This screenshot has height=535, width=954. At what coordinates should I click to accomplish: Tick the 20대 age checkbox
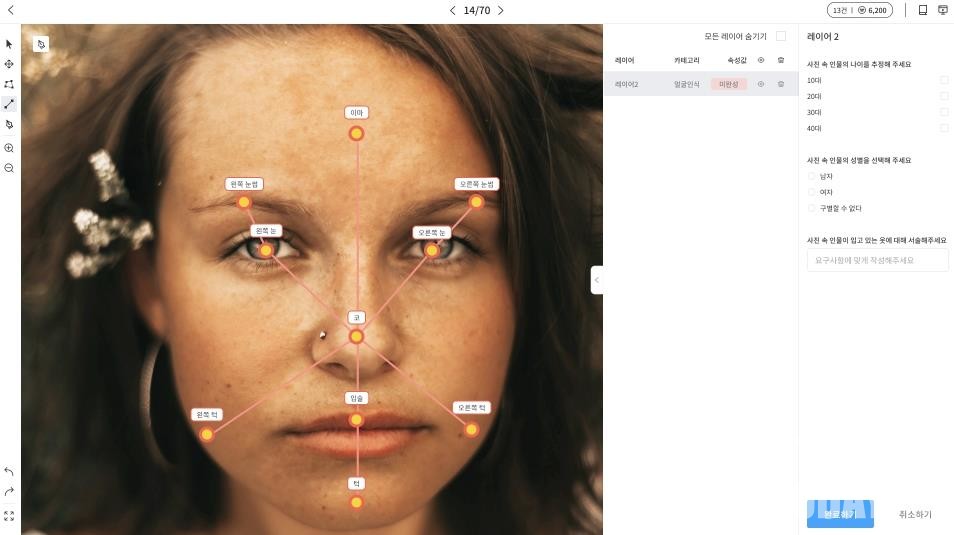coord(944,96)
